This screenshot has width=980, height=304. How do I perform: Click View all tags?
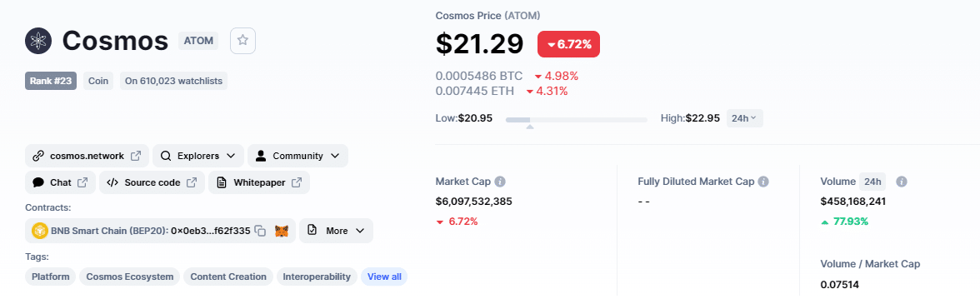point(384,277)
